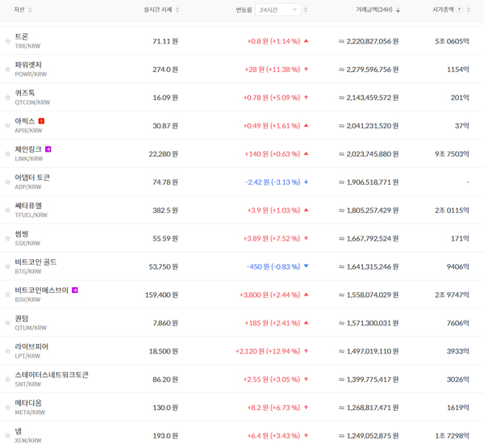Click the sort arrows at 시가총액 column end
The height and width of the screenshot is (448, 484).
[469, 10]
